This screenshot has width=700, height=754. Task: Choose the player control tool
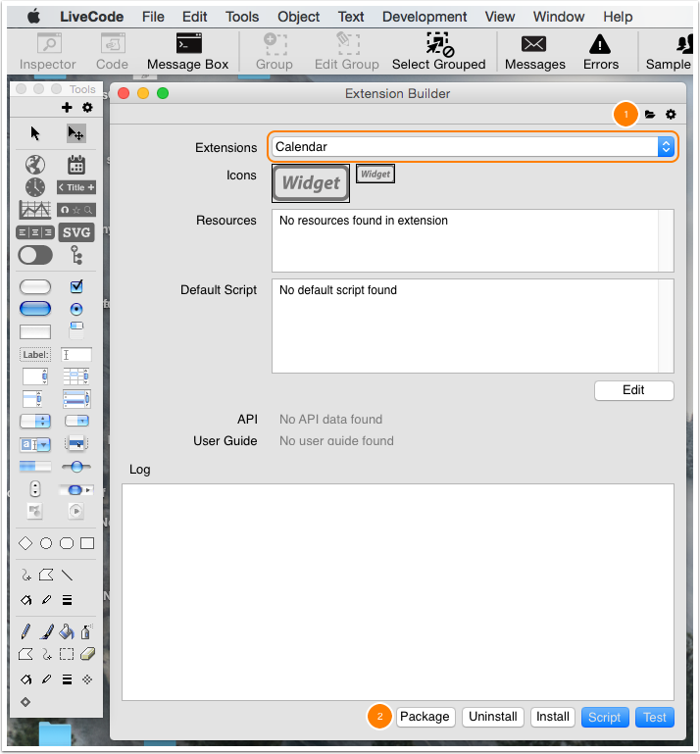(75, 511)
